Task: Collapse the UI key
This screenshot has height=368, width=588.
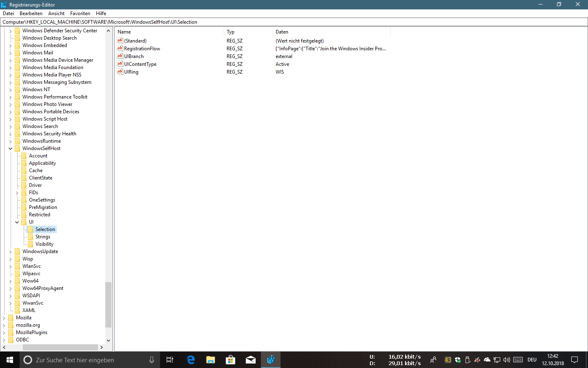Action: [x=17, y=222]
